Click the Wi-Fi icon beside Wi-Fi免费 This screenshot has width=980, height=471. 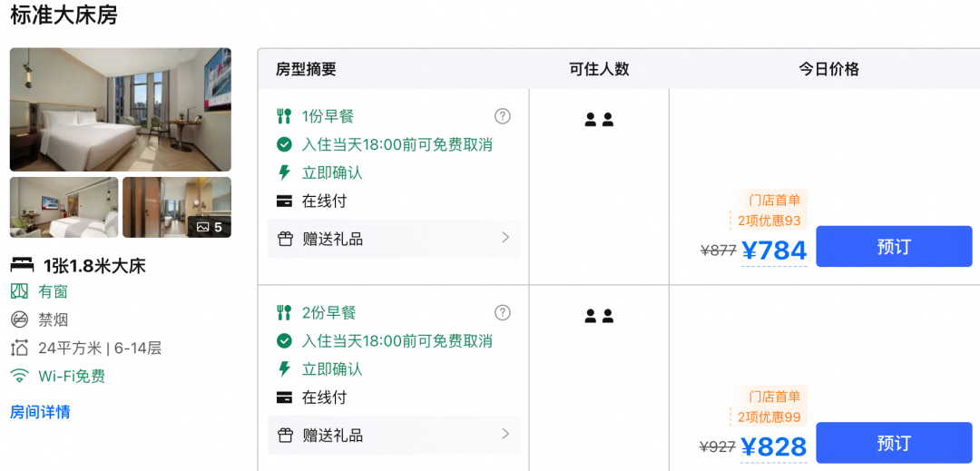tap(20, 376)
